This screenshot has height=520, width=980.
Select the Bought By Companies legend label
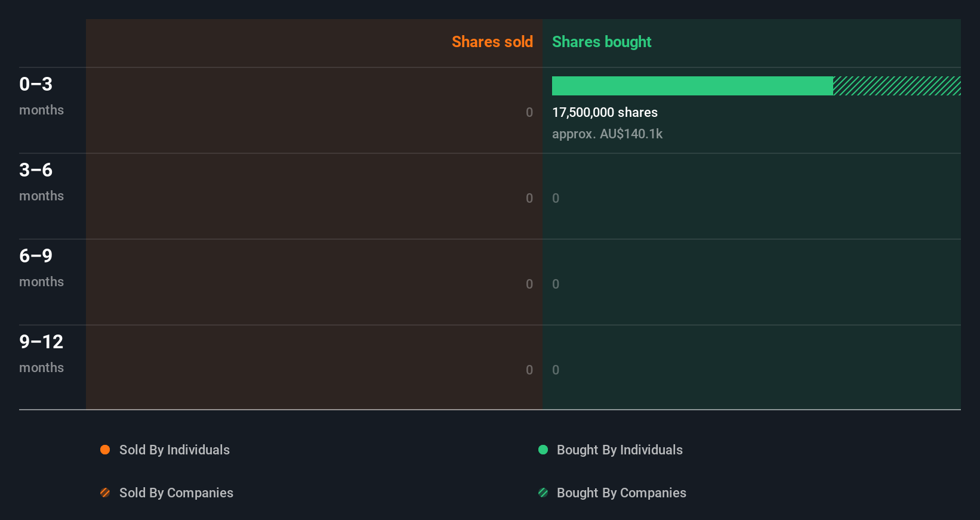621,493
